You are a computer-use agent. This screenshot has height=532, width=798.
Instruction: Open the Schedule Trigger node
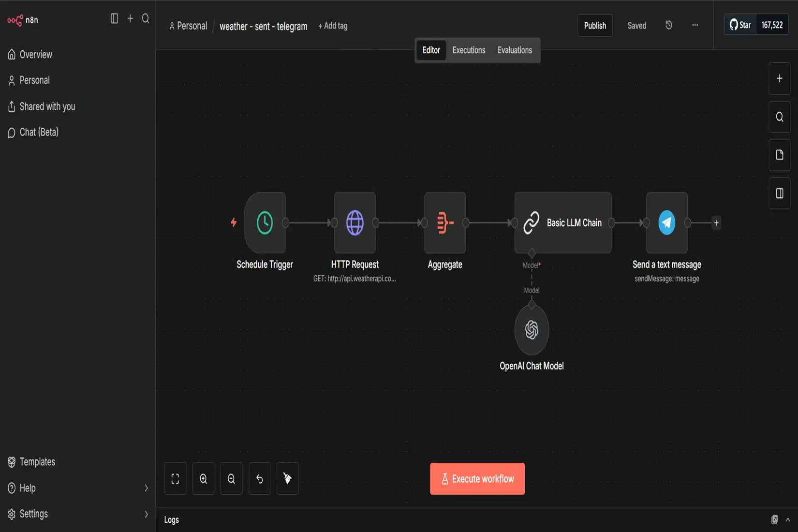tap(265, 222)
